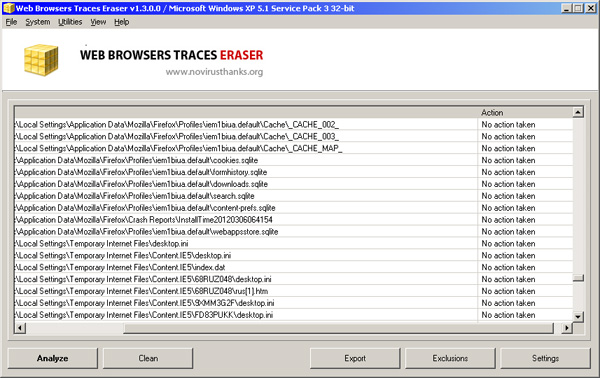Minimize the Web Browsers Traces Eraser window
Viewport: 600px width, 378px height.
point(567,8)
